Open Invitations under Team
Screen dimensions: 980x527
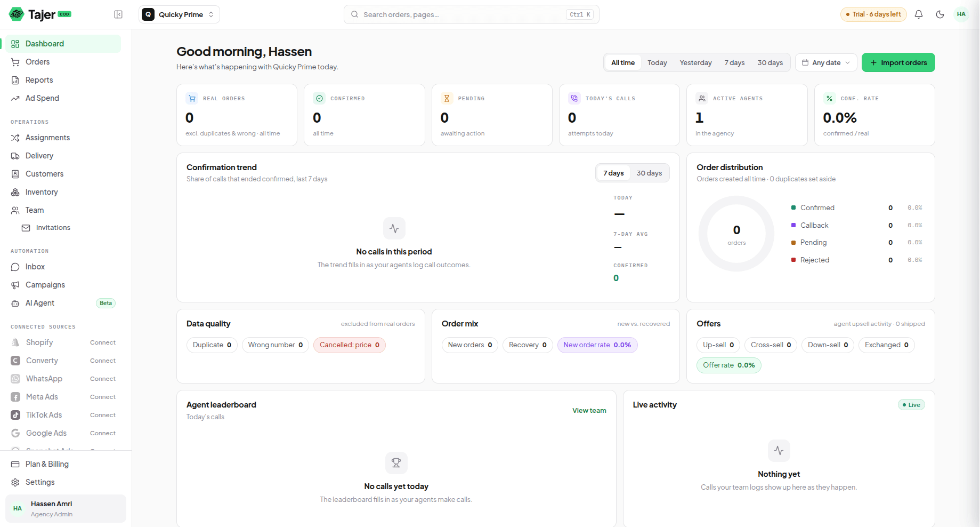[x=68, y=228]
